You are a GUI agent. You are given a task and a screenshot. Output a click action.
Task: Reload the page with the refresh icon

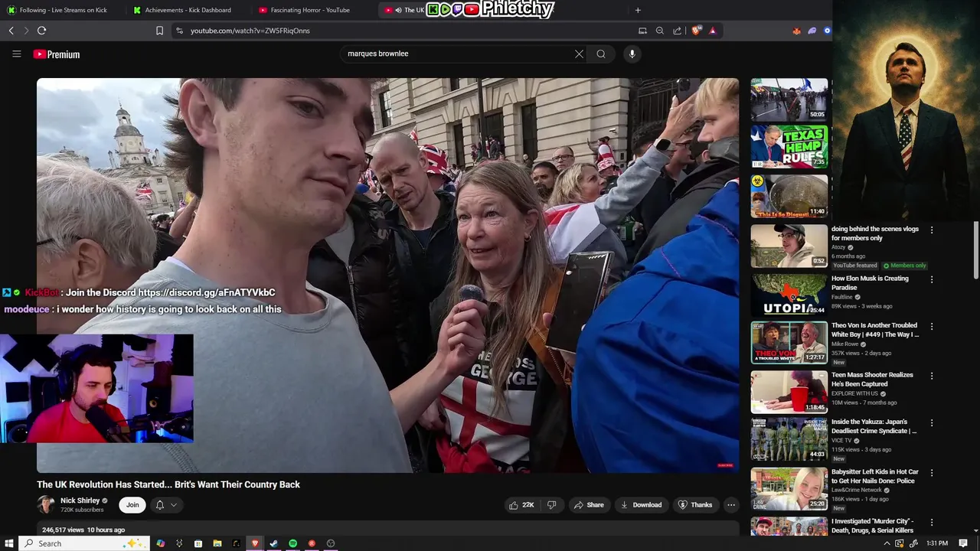pos(41,31)
